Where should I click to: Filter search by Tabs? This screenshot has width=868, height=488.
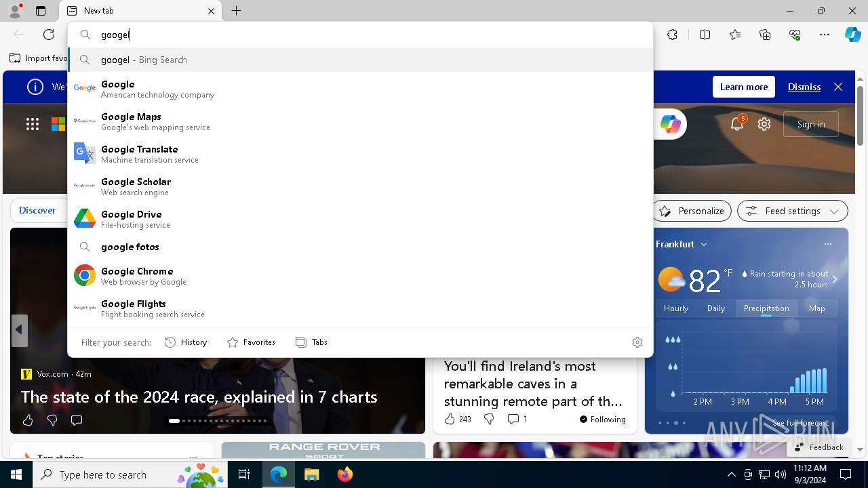(x=311, y=342)
